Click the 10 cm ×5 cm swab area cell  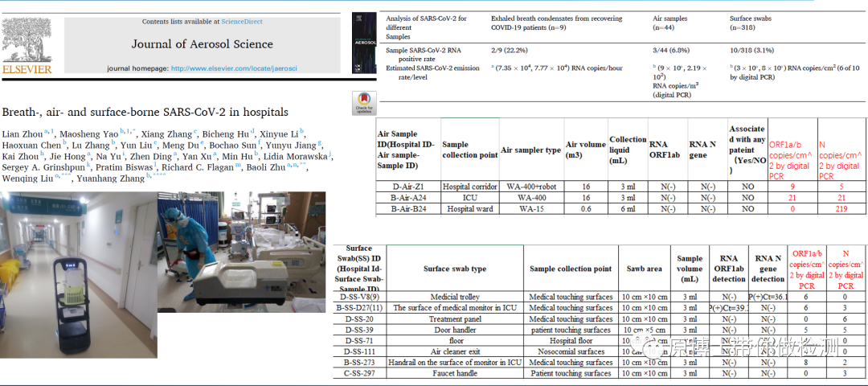pos(643,330)
